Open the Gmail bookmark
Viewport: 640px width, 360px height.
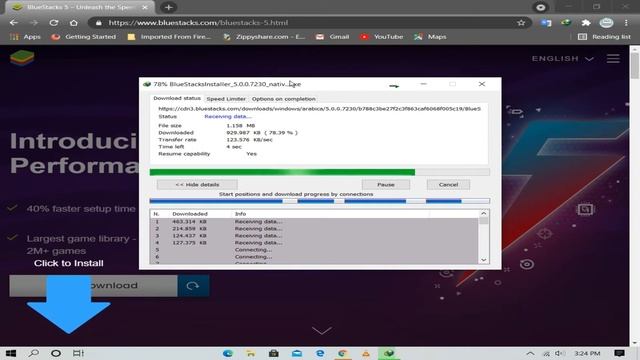(x=333, y=37)
